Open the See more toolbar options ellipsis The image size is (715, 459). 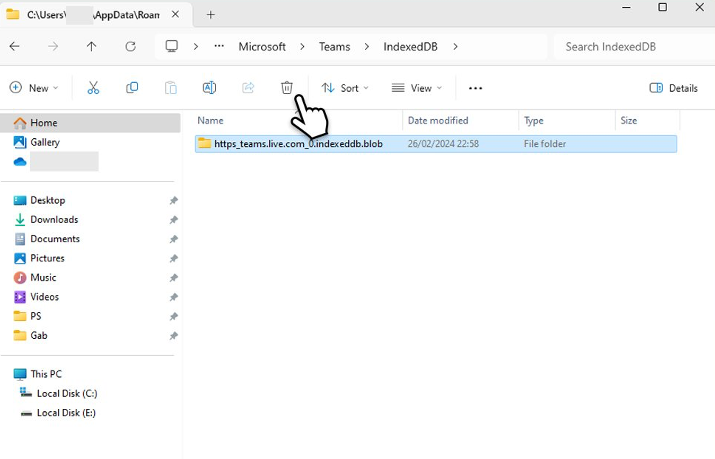coord(475,88)
